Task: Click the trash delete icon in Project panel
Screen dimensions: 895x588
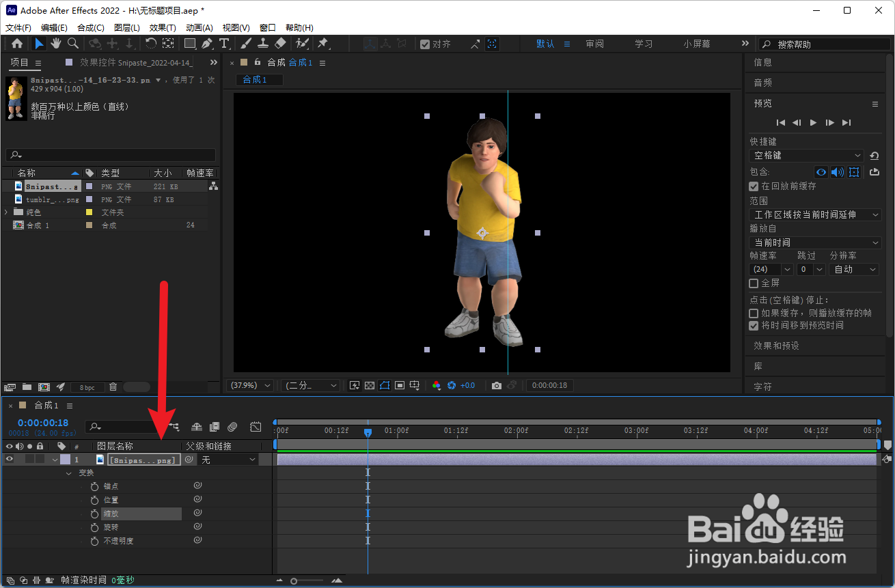Action: pos(113,387)
